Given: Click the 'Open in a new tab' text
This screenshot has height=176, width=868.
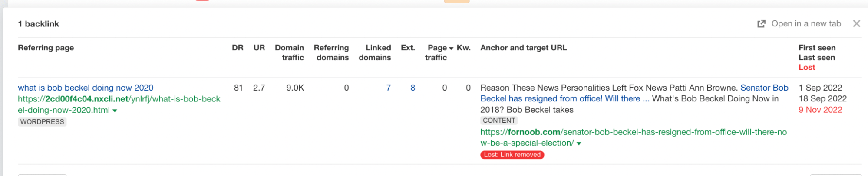Looking at the screenshot, I should point(806,24).
